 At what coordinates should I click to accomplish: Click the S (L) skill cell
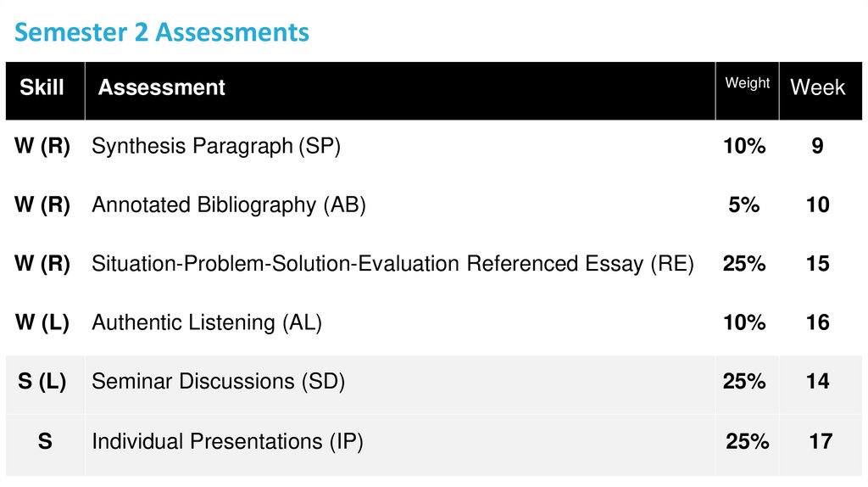(42, 382)
